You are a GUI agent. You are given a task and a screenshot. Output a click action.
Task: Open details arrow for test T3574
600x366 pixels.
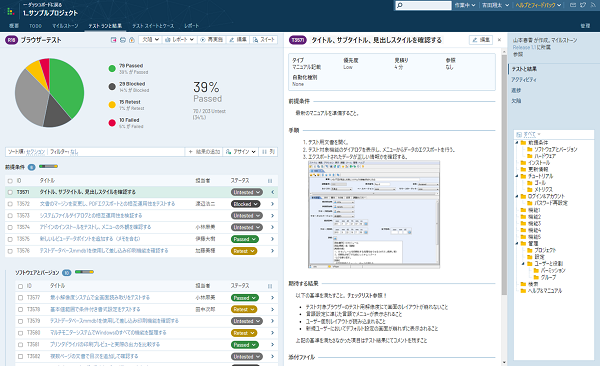tap(272, 227)
